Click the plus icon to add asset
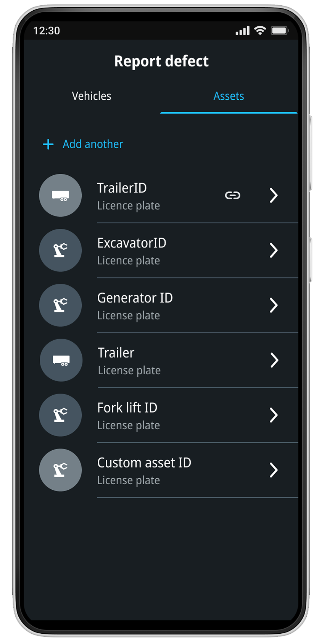 (x=48, y=144)
